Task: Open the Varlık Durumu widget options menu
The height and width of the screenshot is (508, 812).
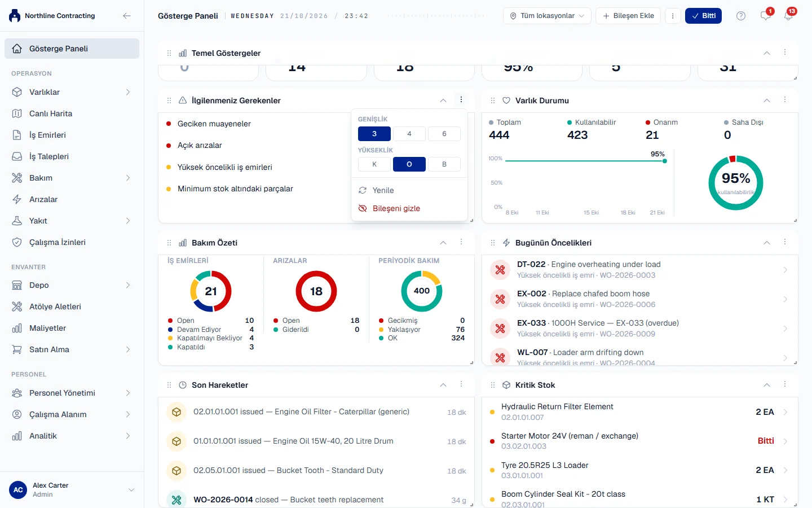Action: (785, 99)
